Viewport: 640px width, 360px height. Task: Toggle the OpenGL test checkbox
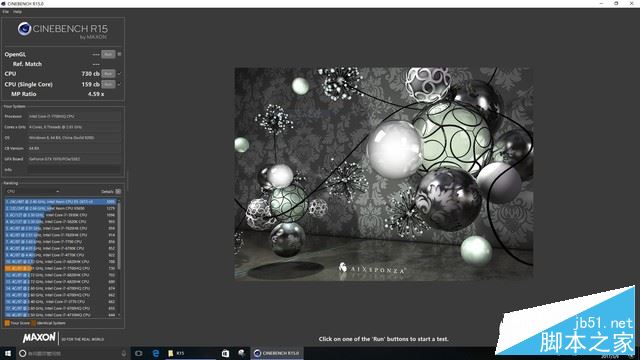119,54
